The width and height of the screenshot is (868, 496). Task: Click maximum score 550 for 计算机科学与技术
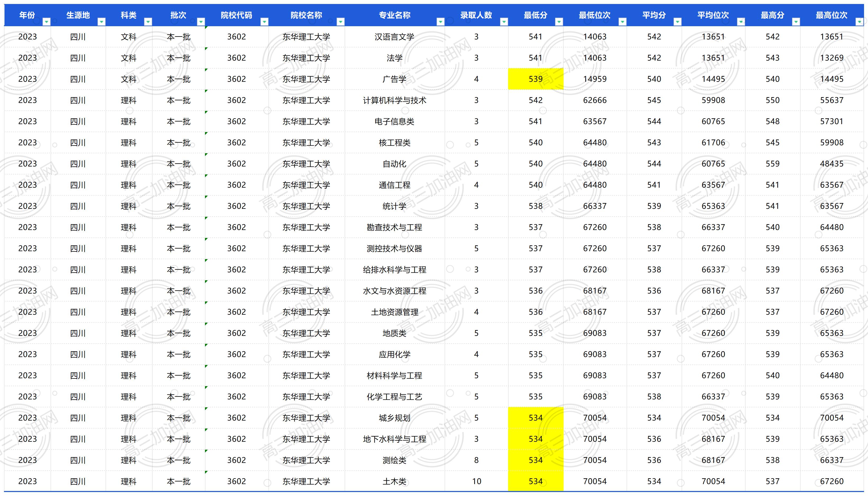pos(773,100)
